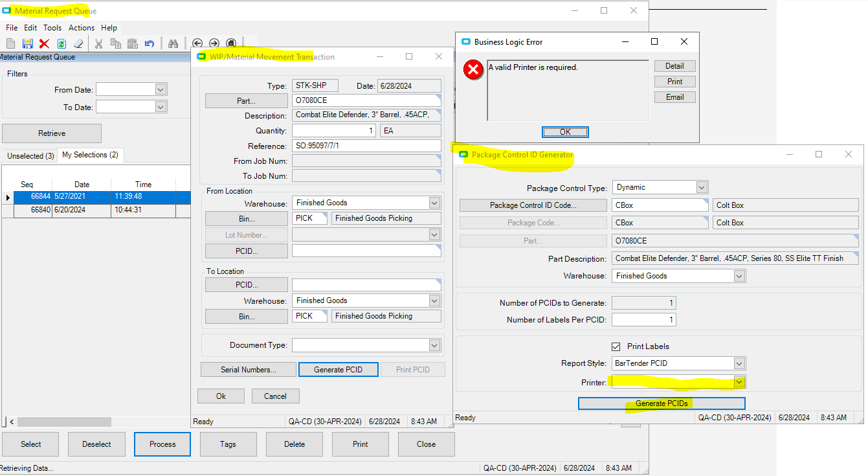This screenshot has width=868, height=476.
Task: Uncheck the Print Labels checkbox
Action: pyautogui.click(x=616, y=346)
